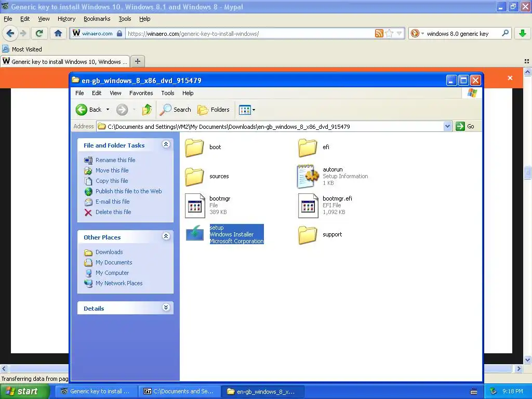This screenshot has height=399, width=532.
Task: Click browser forward arrow button
Action: coord(23,33)
